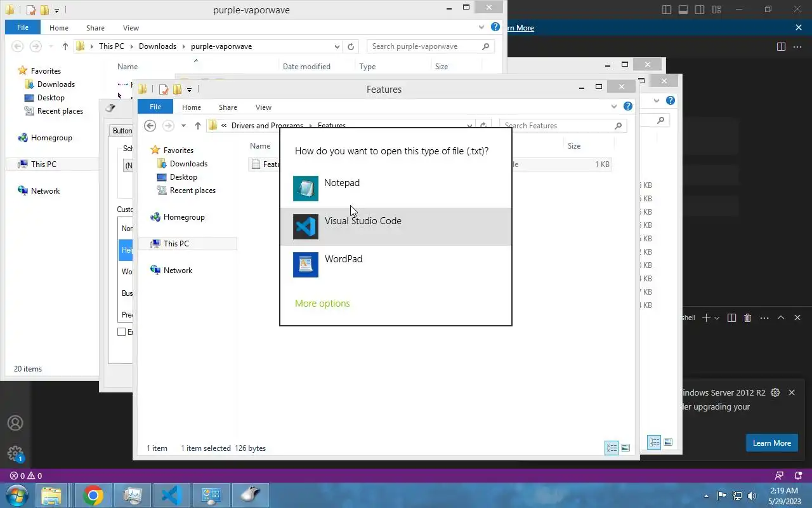The image size is (812, 508).
Task: Choose Notepad to open the .txt file
Action: 395,189
